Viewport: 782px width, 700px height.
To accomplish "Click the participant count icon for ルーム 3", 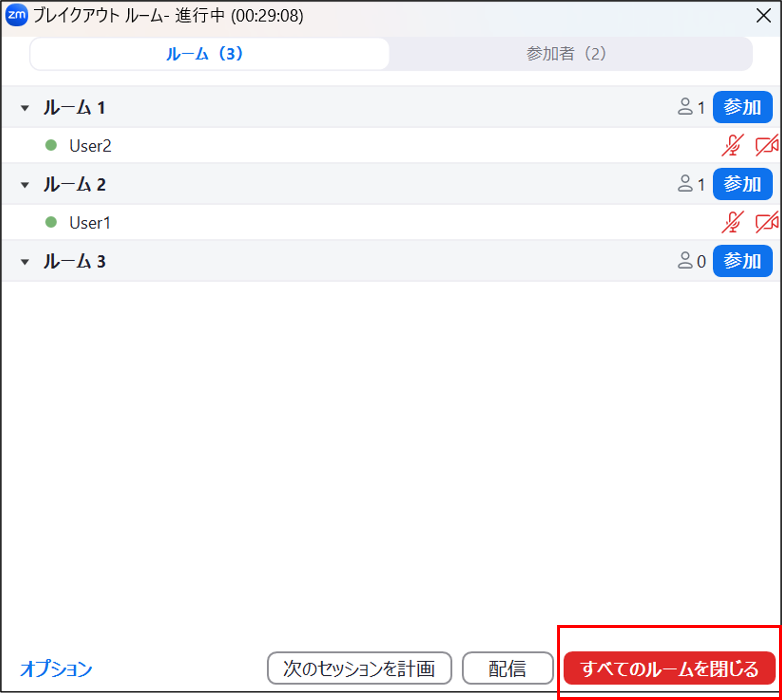I will pos(685,261).
